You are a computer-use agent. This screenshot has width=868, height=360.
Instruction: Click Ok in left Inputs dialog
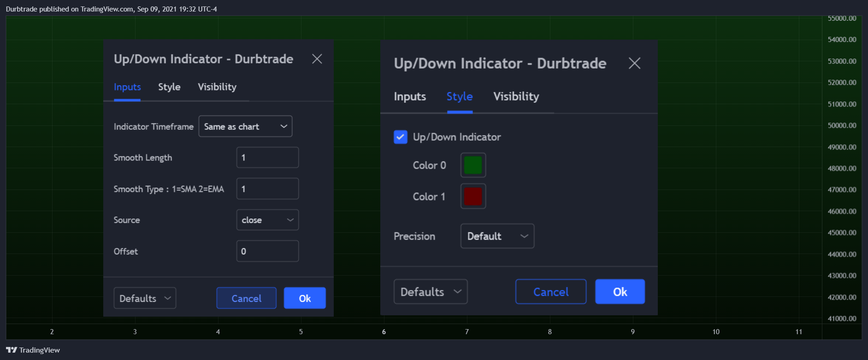coord(305,298)
